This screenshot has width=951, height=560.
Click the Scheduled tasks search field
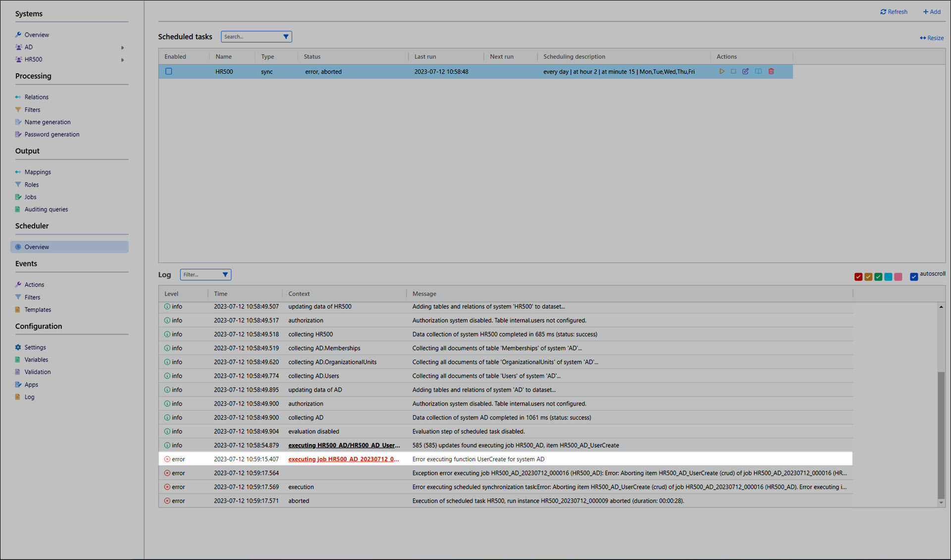251,37
